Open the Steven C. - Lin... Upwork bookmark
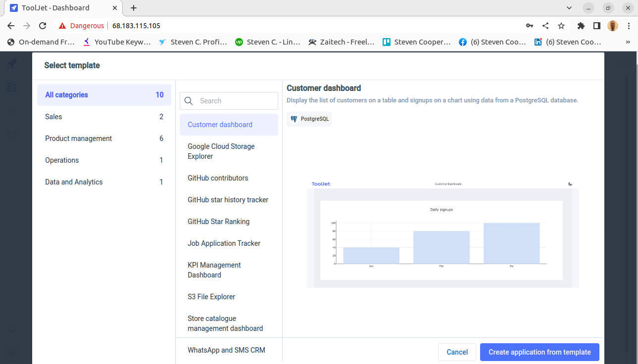The image size is (638, 364). (x=268, y=42)
